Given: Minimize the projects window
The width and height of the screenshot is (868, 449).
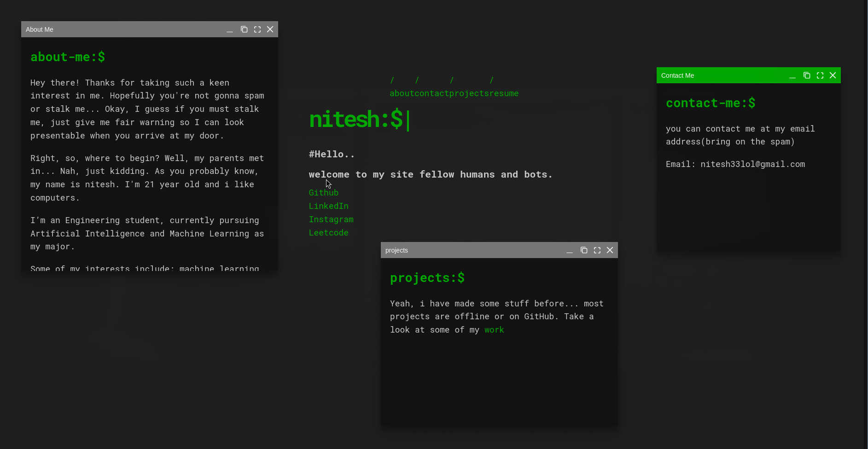Looking at the screenshot, I should tap(570, 250).
